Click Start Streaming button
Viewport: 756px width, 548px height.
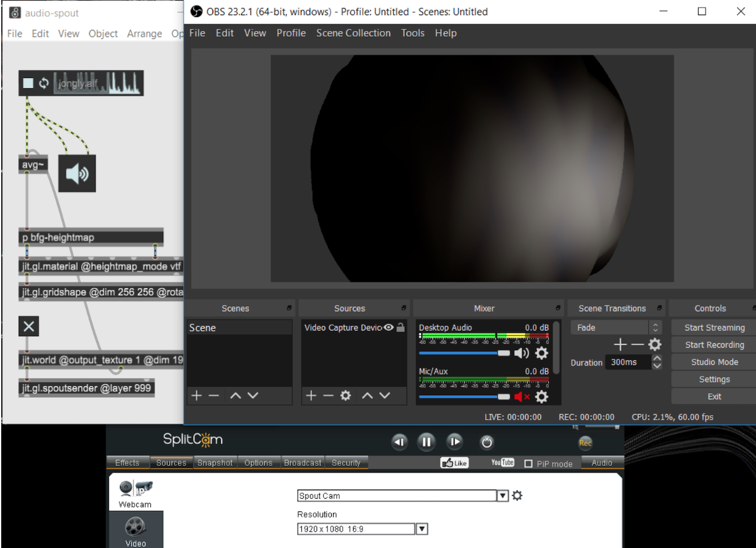715,328
